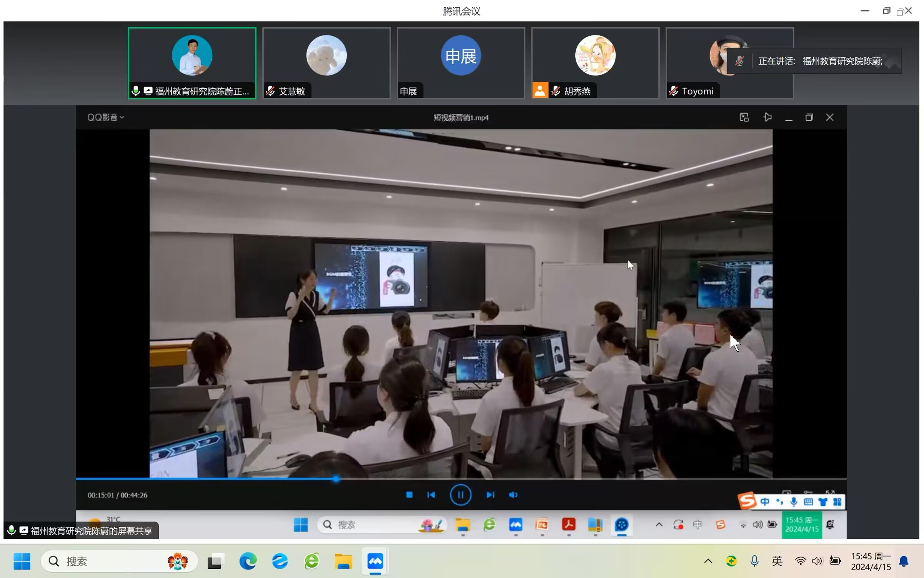Select 艾慧敏 participant thumbnail
The image size is (924, 578).
(x=326, y=63)
